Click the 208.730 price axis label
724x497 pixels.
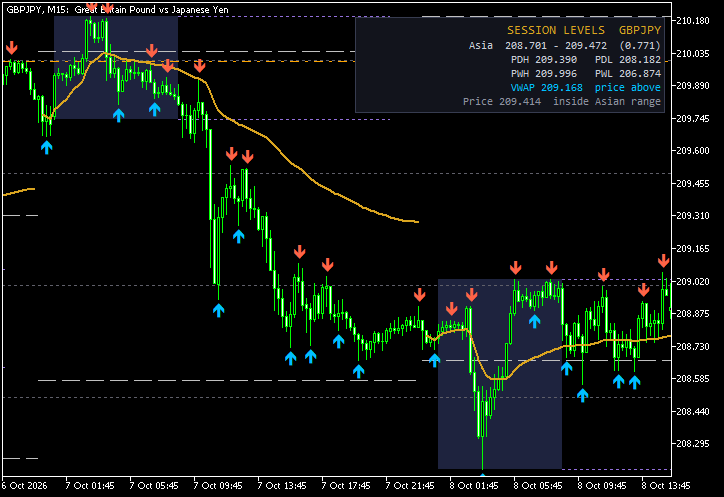[693, 346]
